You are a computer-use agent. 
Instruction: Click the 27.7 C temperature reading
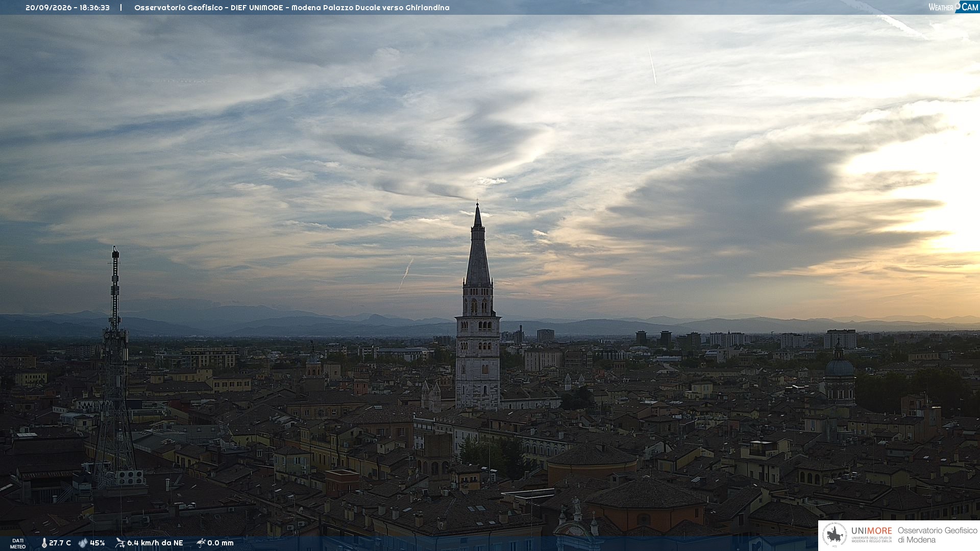(60, 543)
